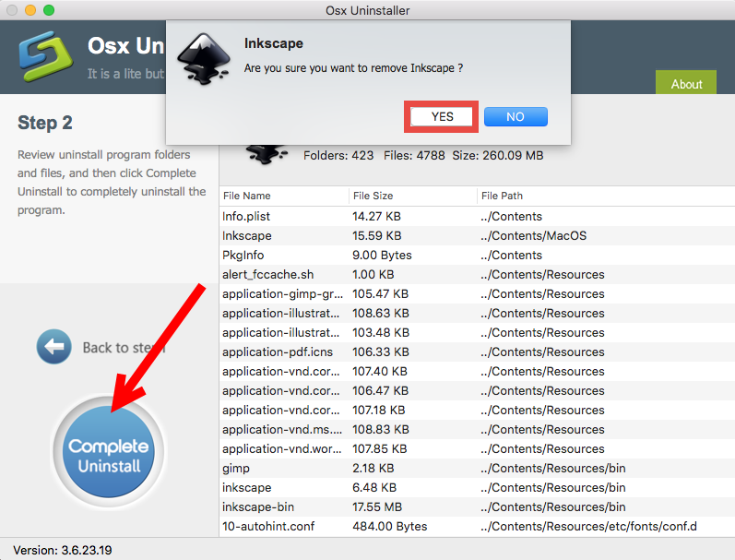
Task: Select the application-gimp-gr... file row
Action: click(x=477, y=293)
